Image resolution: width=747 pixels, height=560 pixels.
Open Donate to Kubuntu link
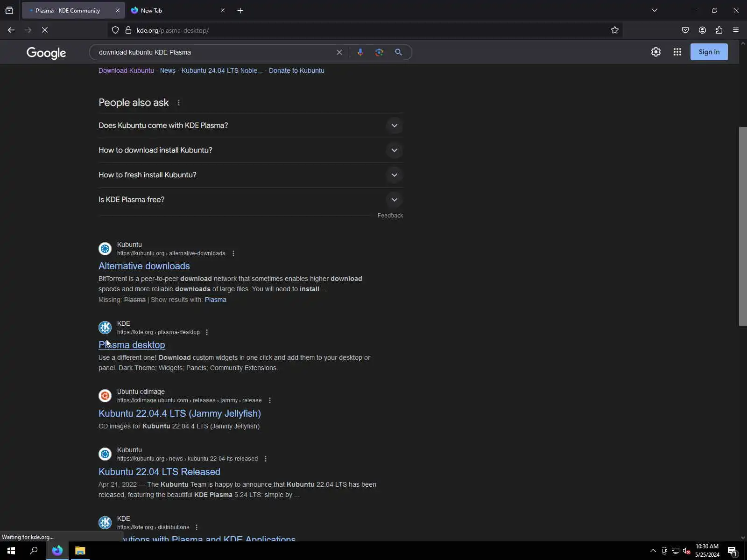click(296, 70)
